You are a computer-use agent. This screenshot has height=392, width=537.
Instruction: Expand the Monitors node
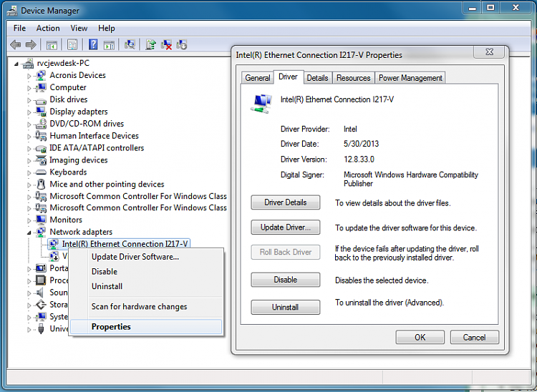click(29, 220)
